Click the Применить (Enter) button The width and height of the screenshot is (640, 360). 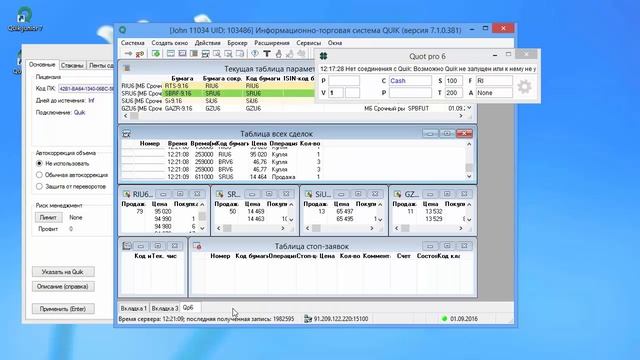63,309
